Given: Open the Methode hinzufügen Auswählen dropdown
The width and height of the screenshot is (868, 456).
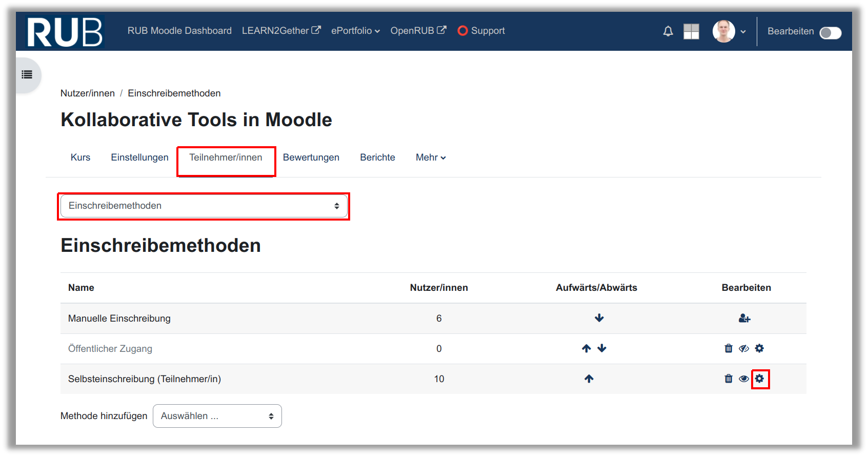Looking at the screenshot, I should coord(217,416).
